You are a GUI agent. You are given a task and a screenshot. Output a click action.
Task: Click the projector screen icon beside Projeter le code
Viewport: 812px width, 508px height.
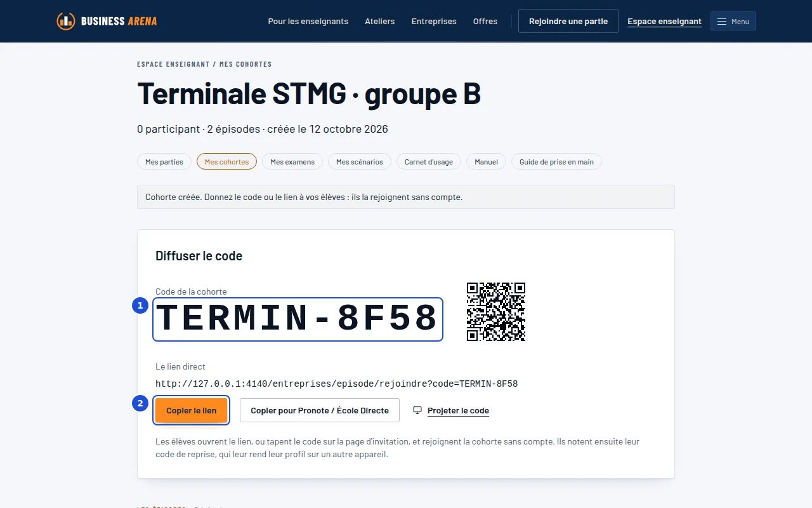coord(417,410)
